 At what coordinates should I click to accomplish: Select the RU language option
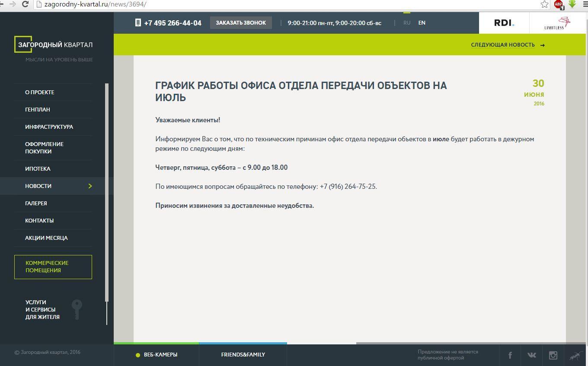[x=407, y=23]
